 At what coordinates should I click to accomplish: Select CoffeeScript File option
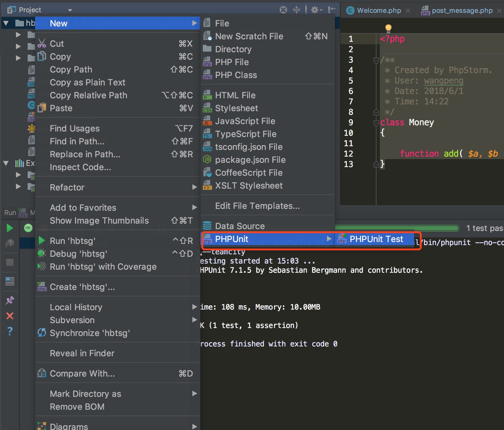tap(267, 173)
